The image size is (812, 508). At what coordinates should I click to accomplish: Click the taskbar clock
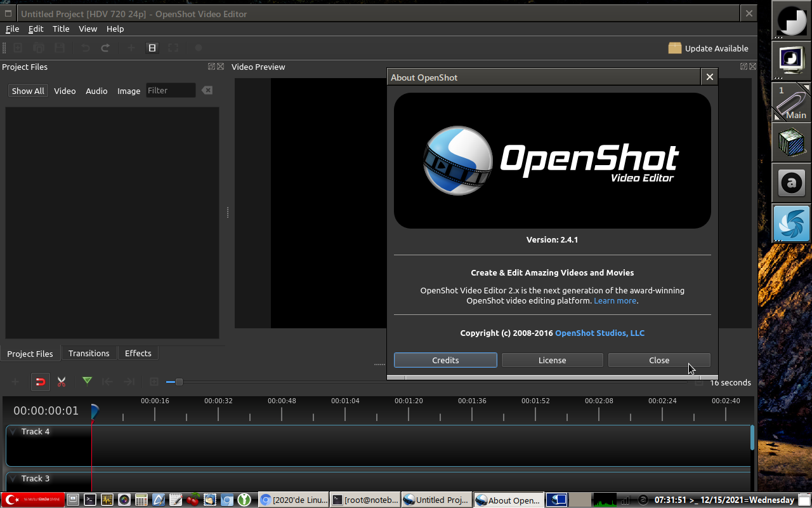tap(724, 500)
